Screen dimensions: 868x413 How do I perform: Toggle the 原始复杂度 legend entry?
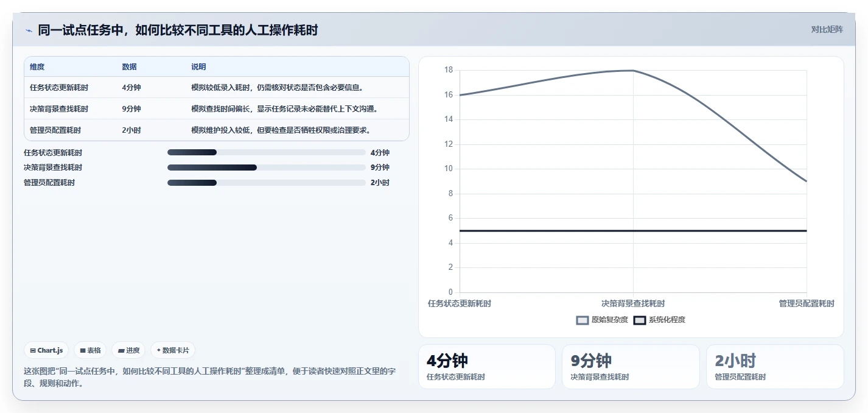tap(603, 320)
